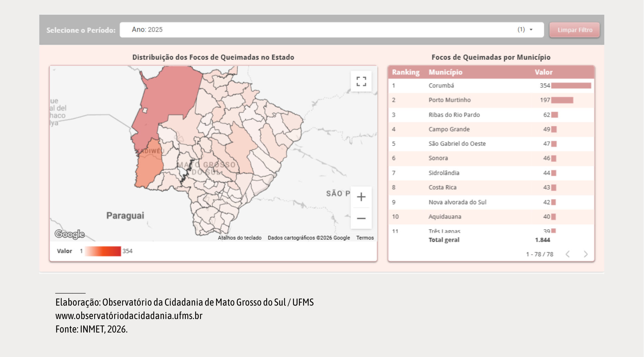644x357 pixels.
Task: Click the Valor legend color gradient
Action: coord(103,251)
